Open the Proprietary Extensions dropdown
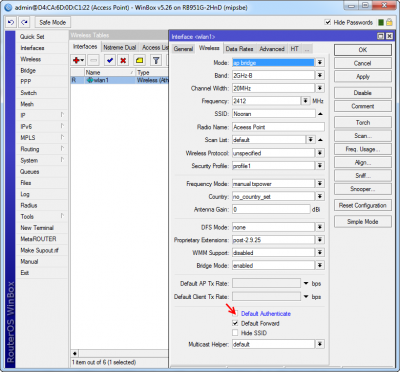Viewport: 400px width, 372px height. tap(320, 240)
